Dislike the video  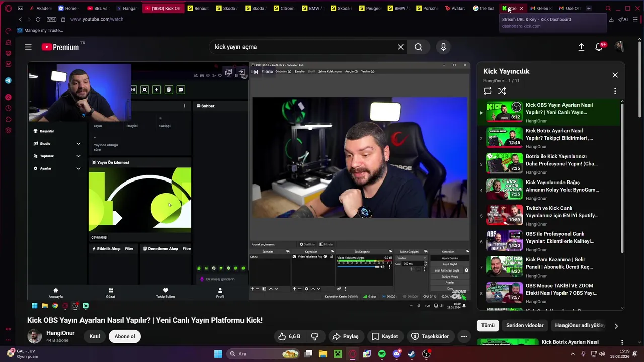pos(315,336)
